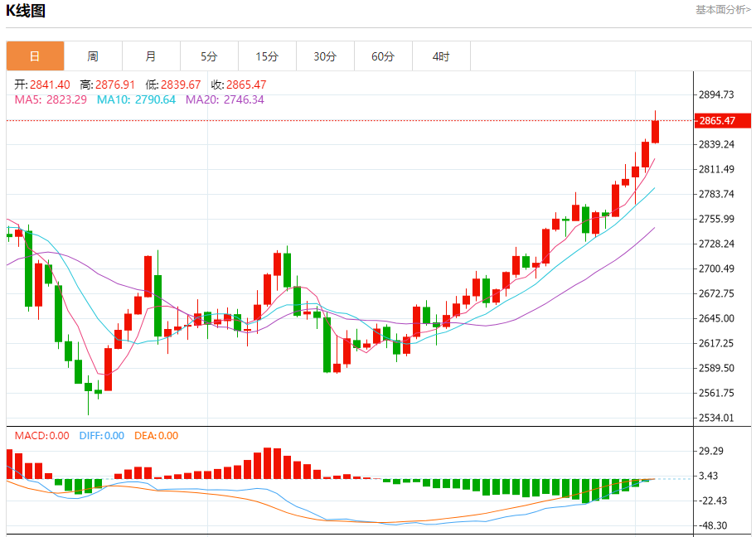
Task: Click the DEA indicator label
Action: 156,436
